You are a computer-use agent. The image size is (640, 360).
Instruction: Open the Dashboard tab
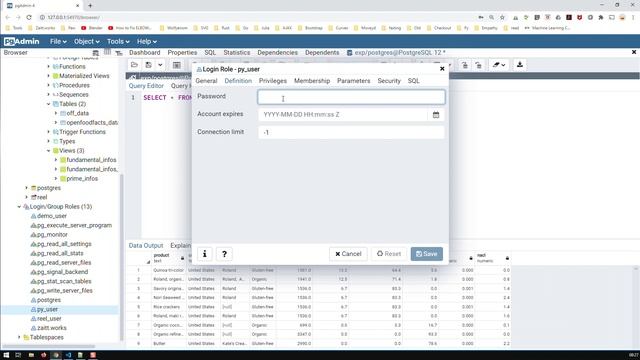click(144, 53)
